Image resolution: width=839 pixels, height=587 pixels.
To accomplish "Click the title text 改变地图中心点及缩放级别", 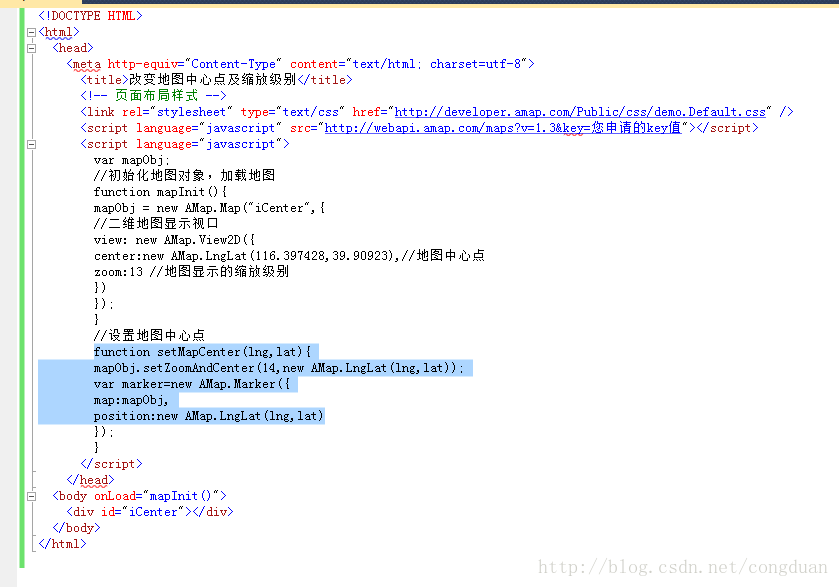I will coord(212,79).
